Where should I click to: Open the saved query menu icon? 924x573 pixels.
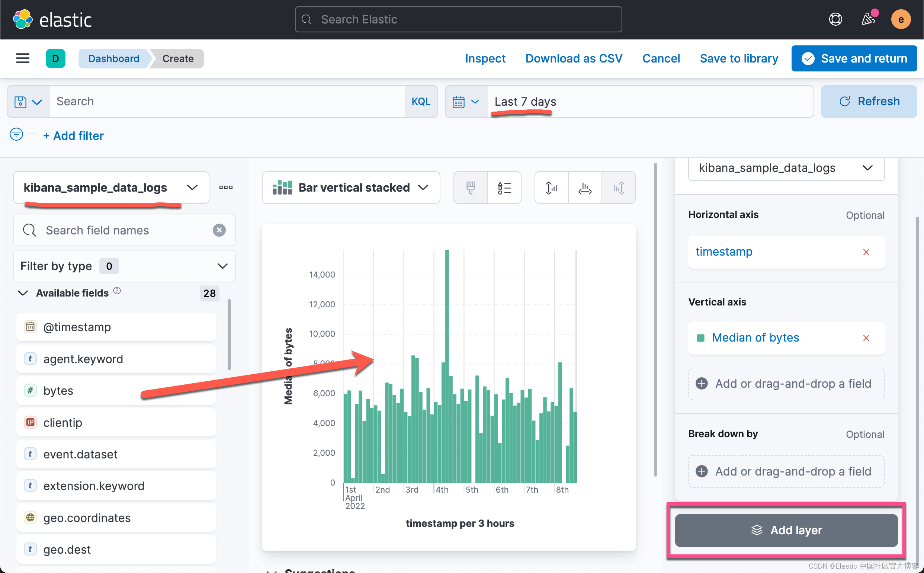coord(28,102)
